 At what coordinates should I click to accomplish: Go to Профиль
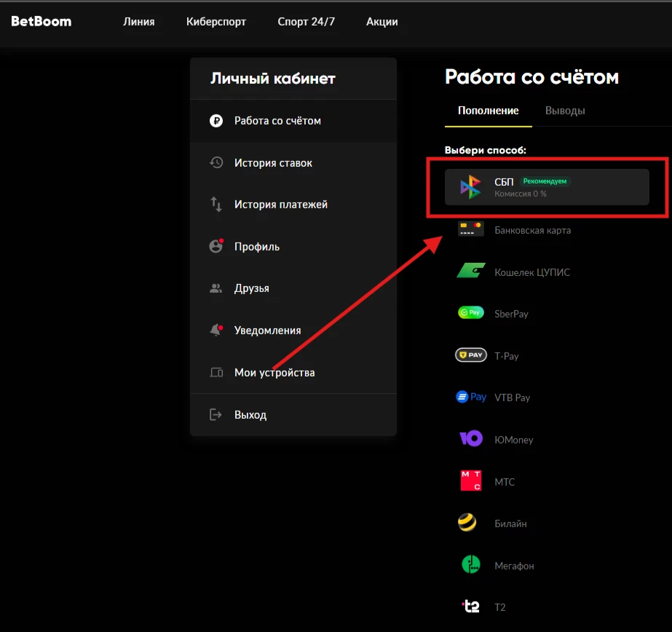(x=293, y=246)
